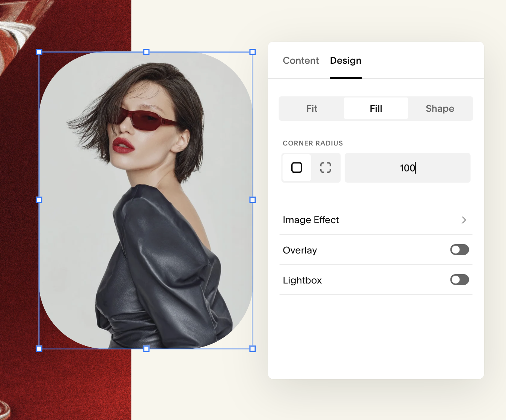Click the right-middle resize handle of image
The height and width of the screenshot is (420, 506).
(253, 200)
